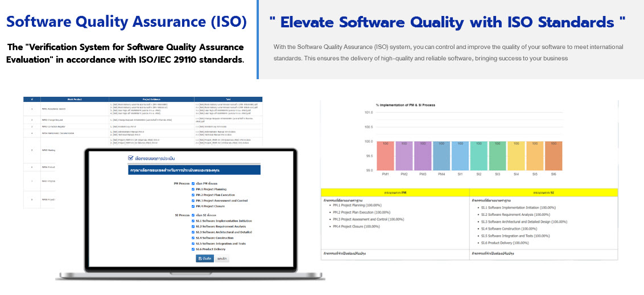Click the green SI3 bar
The width and height of the screenshot is (644, 295).
pyautogui.click(x=498, y=155)
